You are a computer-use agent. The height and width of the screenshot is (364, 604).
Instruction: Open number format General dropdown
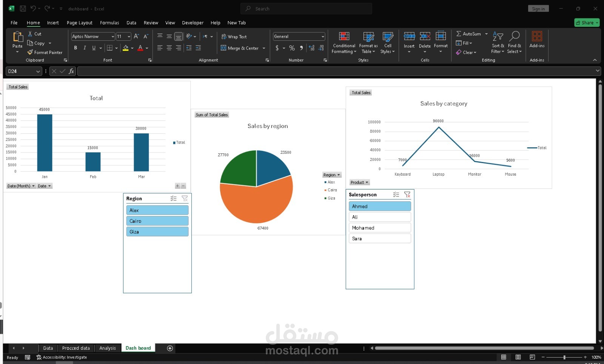(x=323, y=37)
